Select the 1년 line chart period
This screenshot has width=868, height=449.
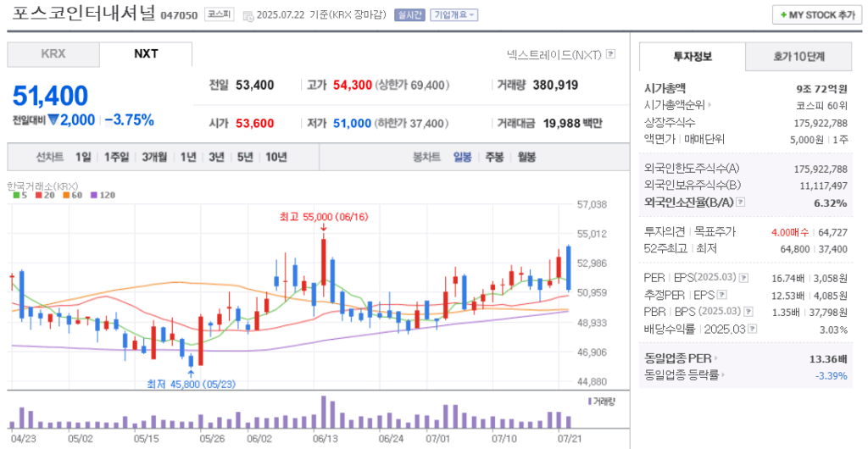[x=187, y=157]
